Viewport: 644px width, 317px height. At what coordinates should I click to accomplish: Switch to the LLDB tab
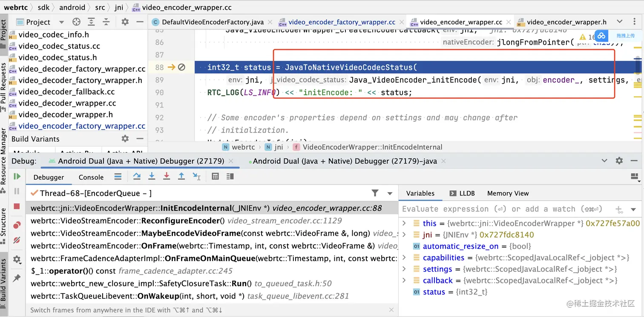point(462,193)
